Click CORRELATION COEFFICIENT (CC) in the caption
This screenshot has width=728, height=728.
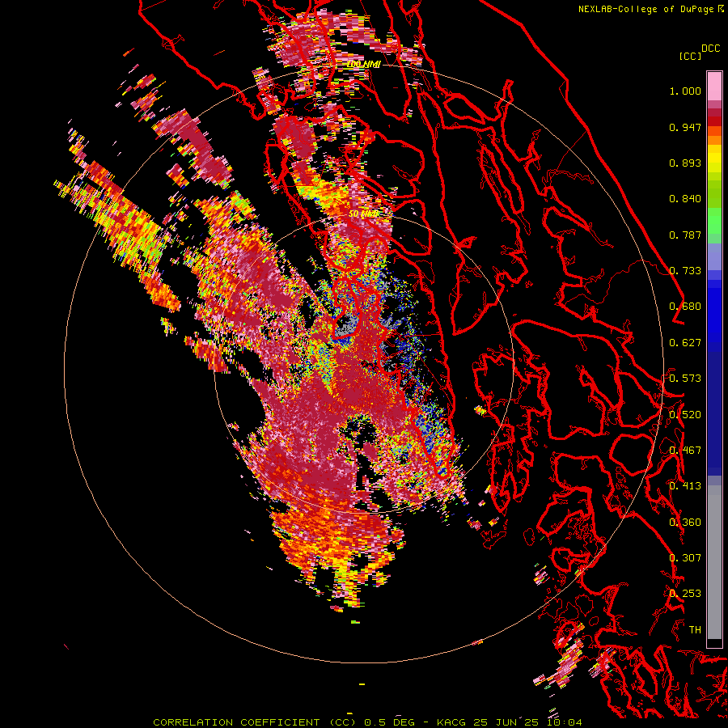point(254,722)
